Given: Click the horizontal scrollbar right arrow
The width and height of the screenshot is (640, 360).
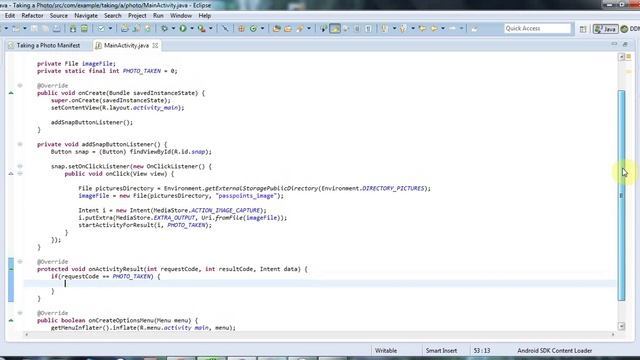Looking at the screenshot, I should (613, 334).
